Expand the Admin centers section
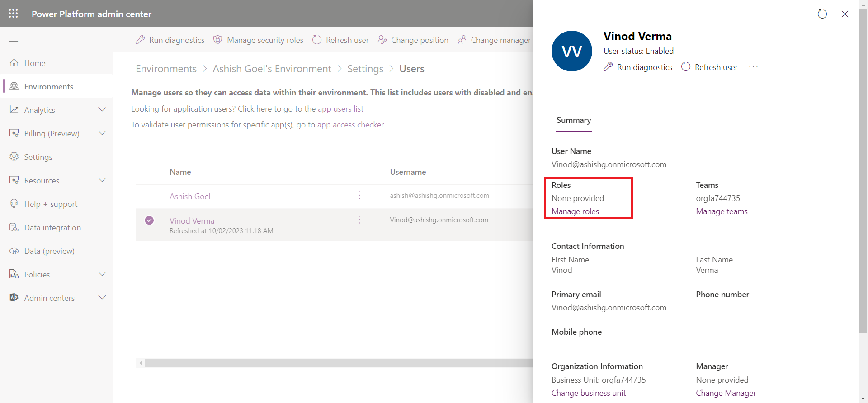Viewport: 868px width, 403px height. [x=102, y=298]
